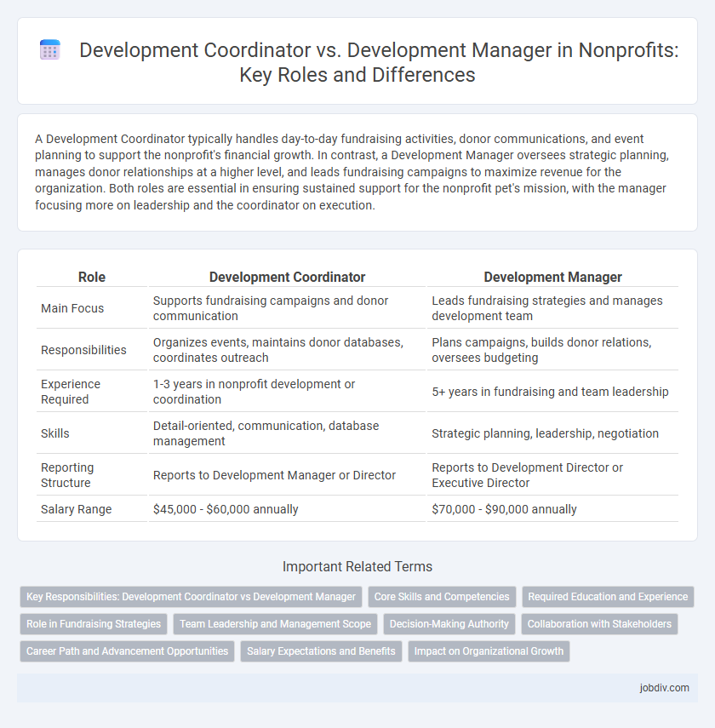Image resolution: width=715 pixels, height=728 pixels.
Task: Open the Role in Fundraising Strategies tag
Action: pos(94,623)
